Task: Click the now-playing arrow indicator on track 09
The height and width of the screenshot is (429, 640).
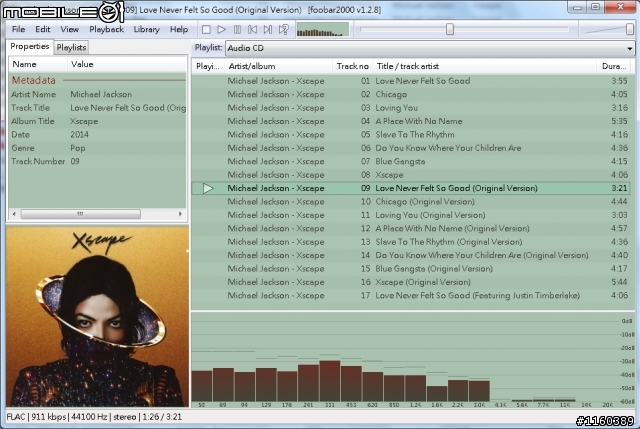Action: (x=208, y=188)
